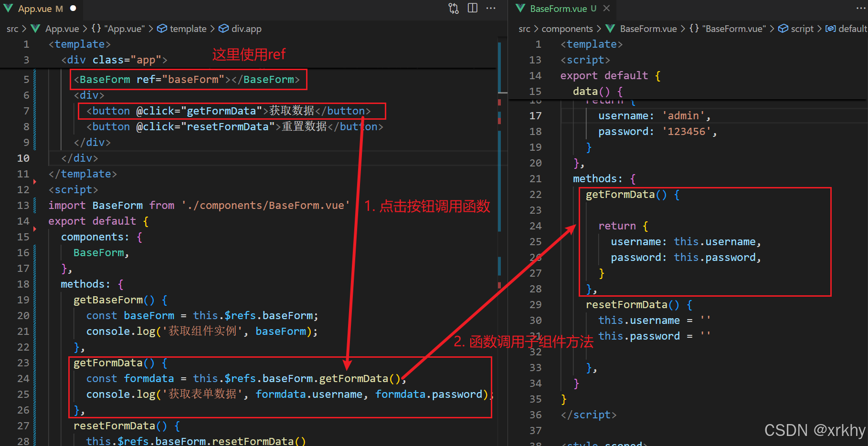
Task: Click </template> on App.vue line 11
Action: [x=83, y=174]
